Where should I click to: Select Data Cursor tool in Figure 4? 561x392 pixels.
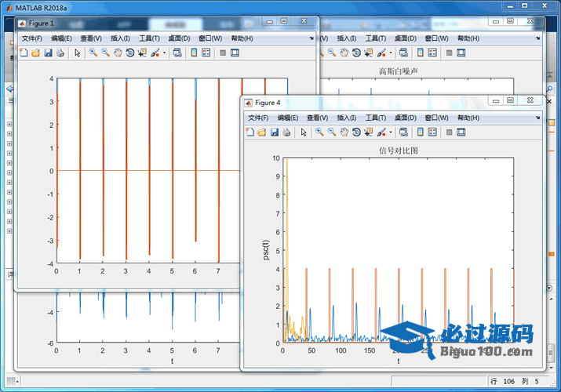pyautogui.click(x=370, y=132)
